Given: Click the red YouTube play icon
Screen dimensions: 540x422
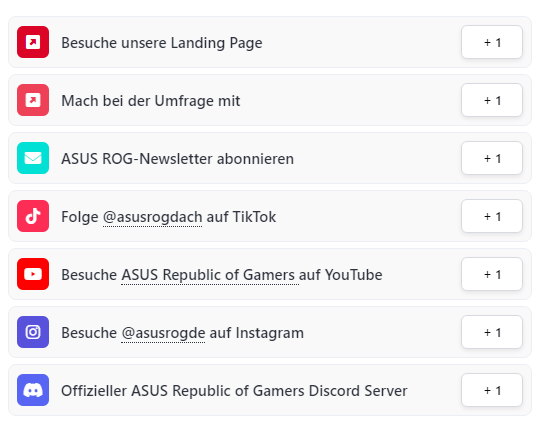Looking at the screenshot, I should 33,274.
